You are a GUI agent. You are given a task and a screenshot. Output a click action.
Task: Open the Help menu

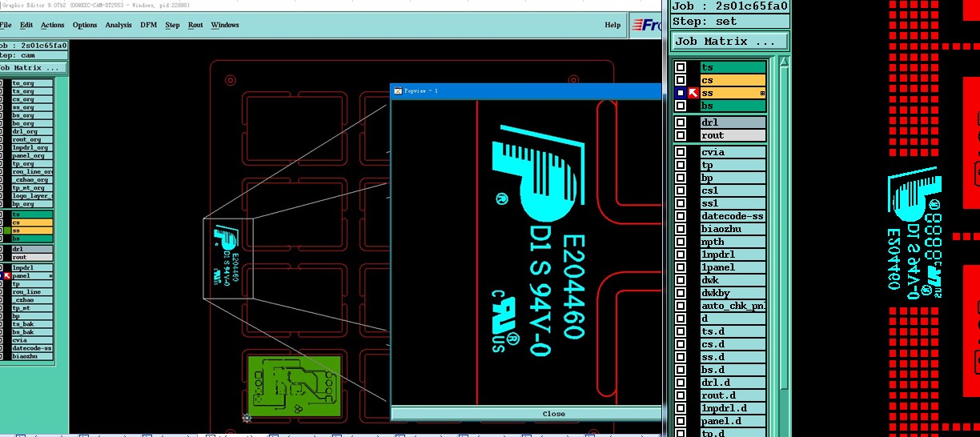point(612,25)
